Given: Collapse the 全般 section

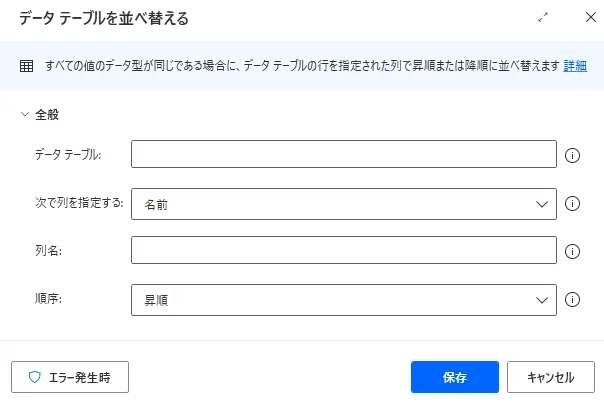Looking at the screenshot, I should pyautogui.click(x=26, y=114).
